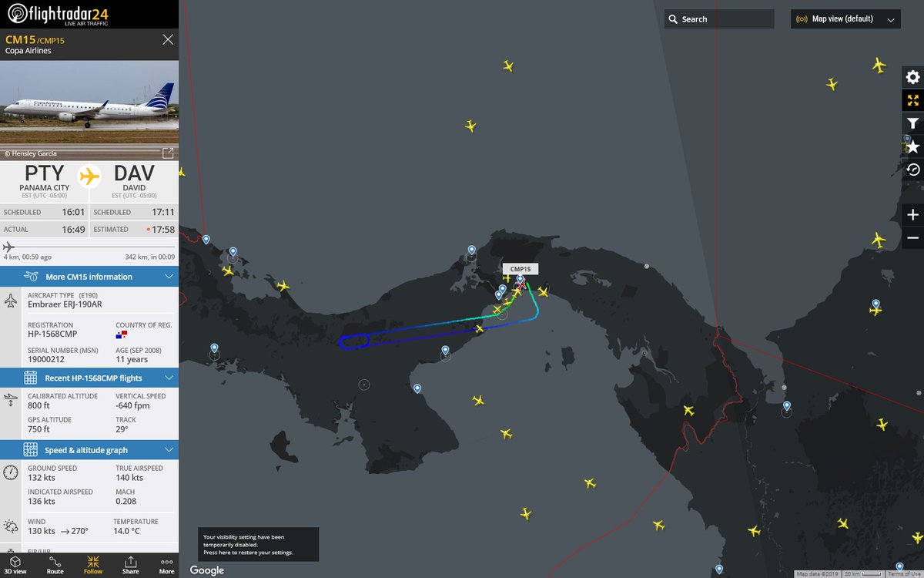Click vertical speed -640 fpm

tap(132, 405)
